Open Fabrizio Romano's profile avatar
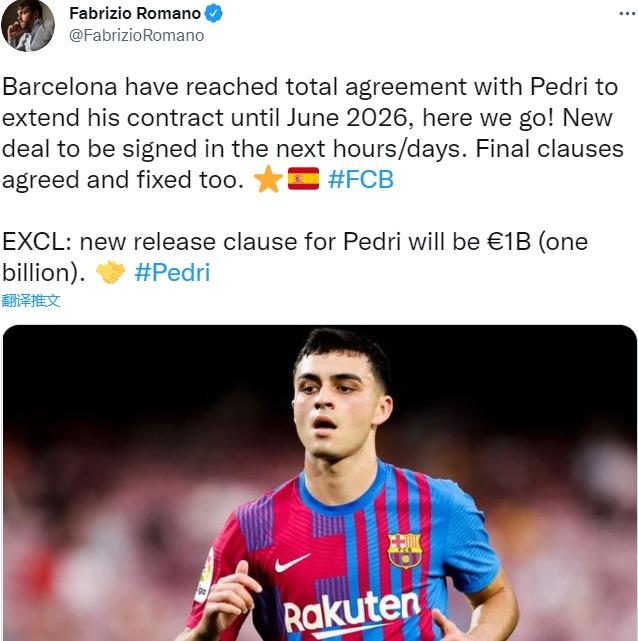638x641 pixels. (x=28, y=25)
